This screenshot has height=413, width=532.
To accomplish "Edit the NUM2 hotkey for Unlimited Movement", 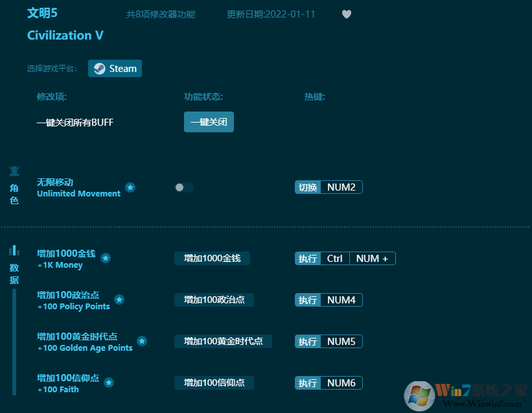I will pyautogui.click(x=341, y=187).
